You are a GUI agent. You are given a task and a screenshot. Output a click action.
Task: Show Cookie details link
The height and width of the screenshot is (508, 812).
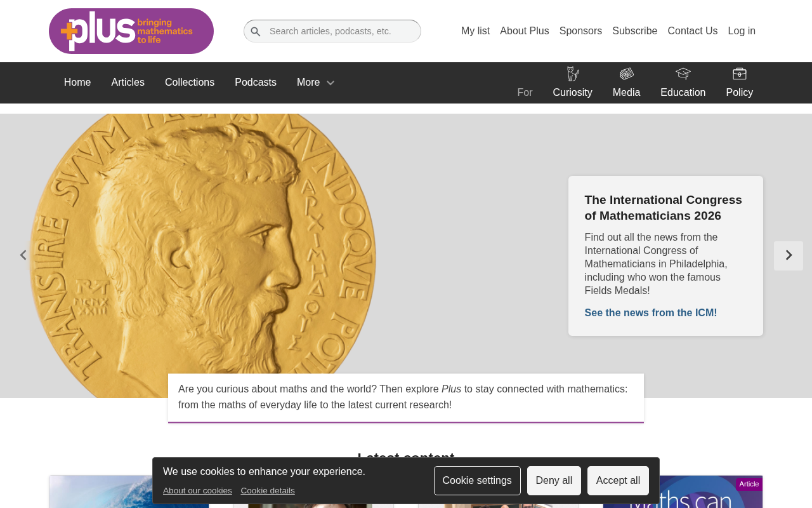coord(268,491)
